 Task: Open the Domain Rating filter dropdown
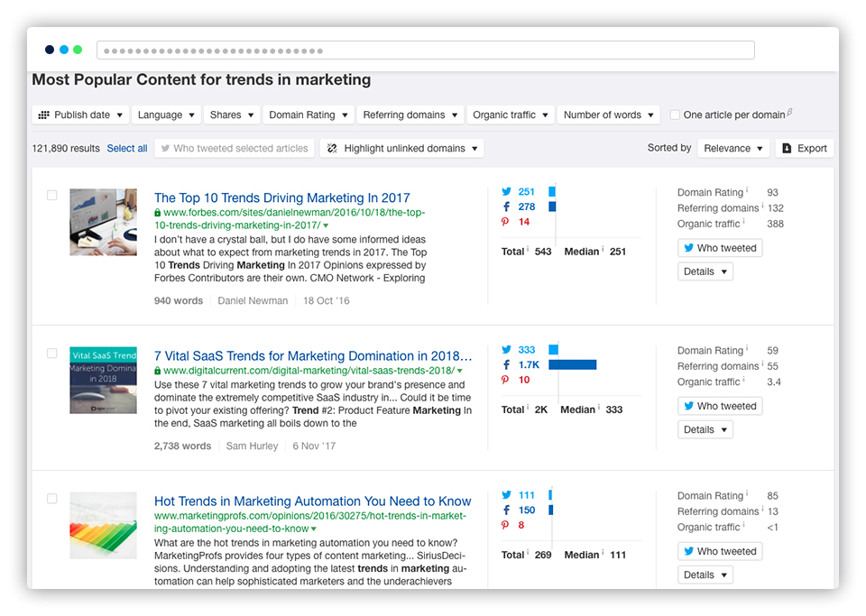tap(308, 115)
